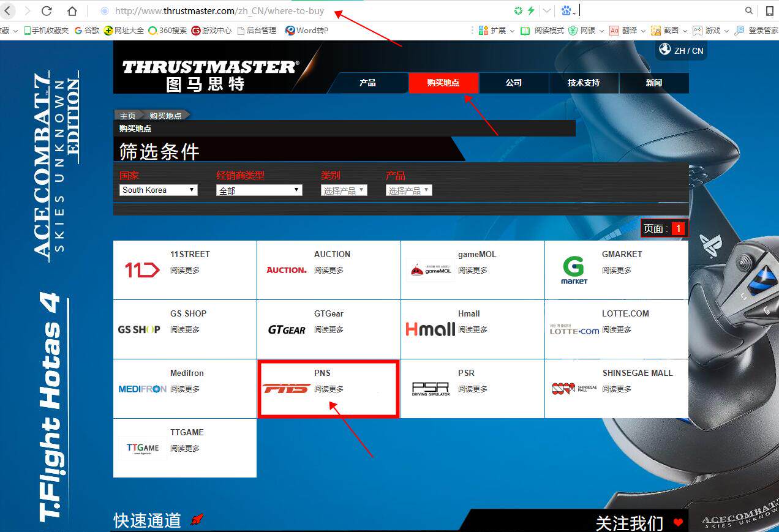This screenshot has height=532, width=779.
Task: Click the 购买地点 breadcrumb link
Action: (165, 116)
